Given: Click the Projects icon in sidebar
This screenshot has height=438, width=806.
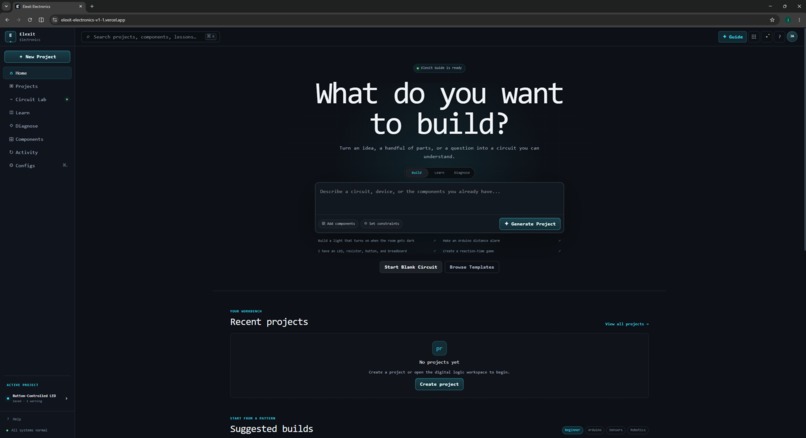Looking at the screenshot, I should [11, 86].
